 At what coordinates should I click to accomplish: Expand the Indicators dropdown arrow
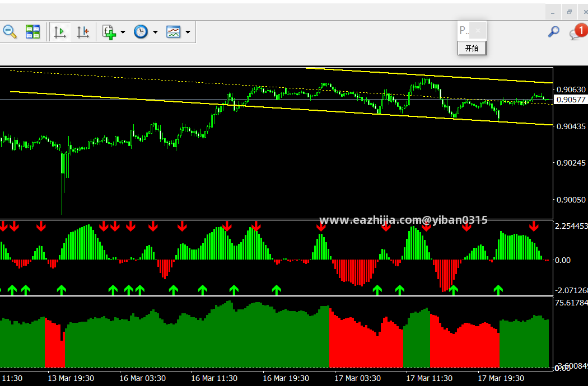pyautogui.click(x=123, y=32)
